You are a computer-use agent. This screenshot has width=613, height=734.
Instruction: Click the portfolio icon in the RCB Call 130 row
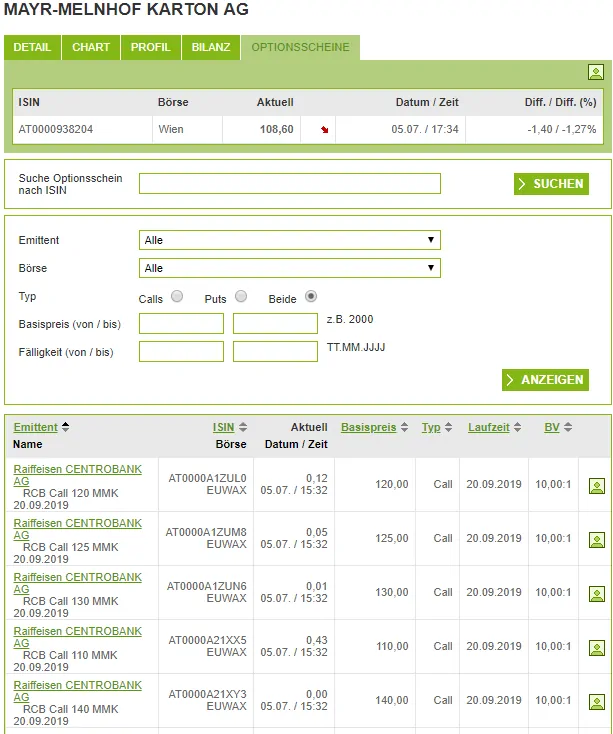[x=597, y=594]
